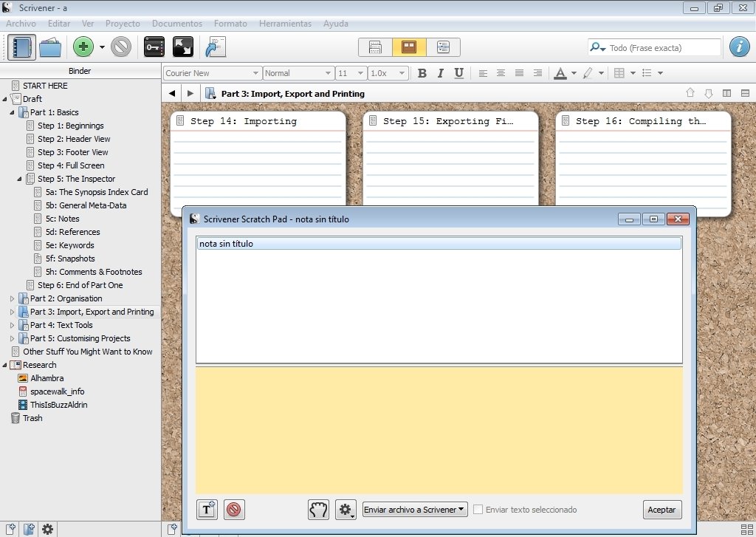Navigate back in editor history
This screenshot has width=756, height=537.
click(x=171, y=94)
